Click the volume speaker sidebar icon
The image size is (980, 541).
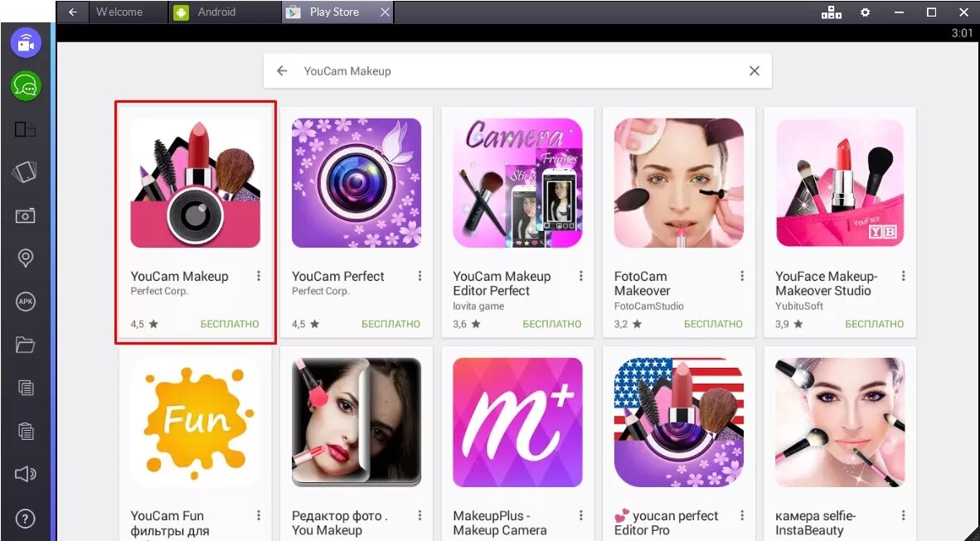[x=25, y=474]
